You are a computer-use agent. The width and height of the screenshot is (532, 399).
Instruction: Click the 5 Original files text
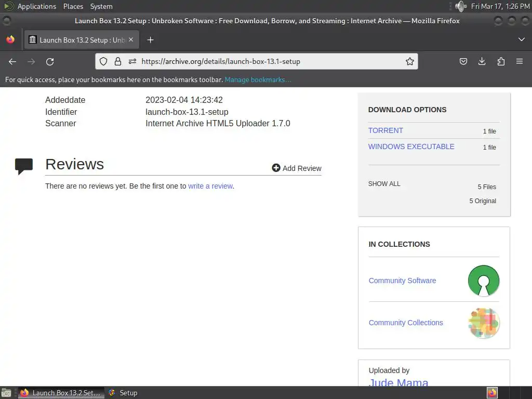coord(483,201)
